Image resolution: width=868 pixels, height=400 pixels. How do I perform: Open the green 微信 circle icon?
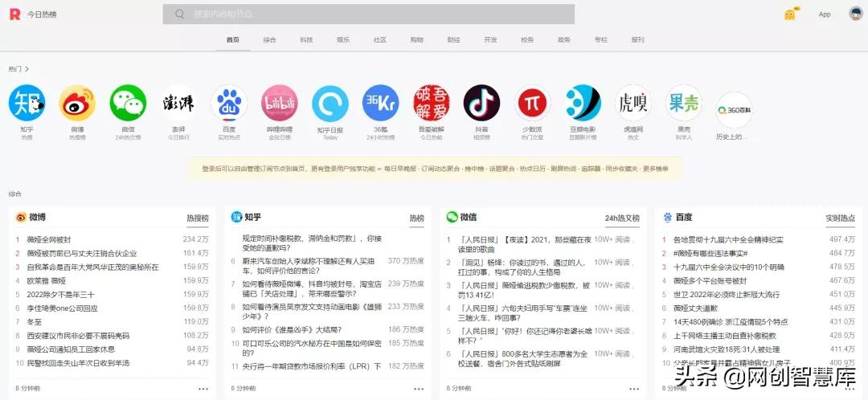(128, 103)
